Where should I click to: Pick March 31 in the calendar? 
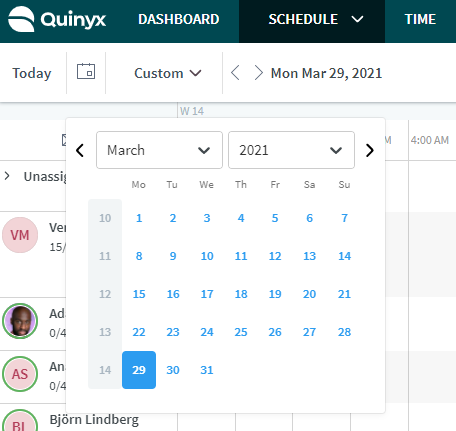207,370
